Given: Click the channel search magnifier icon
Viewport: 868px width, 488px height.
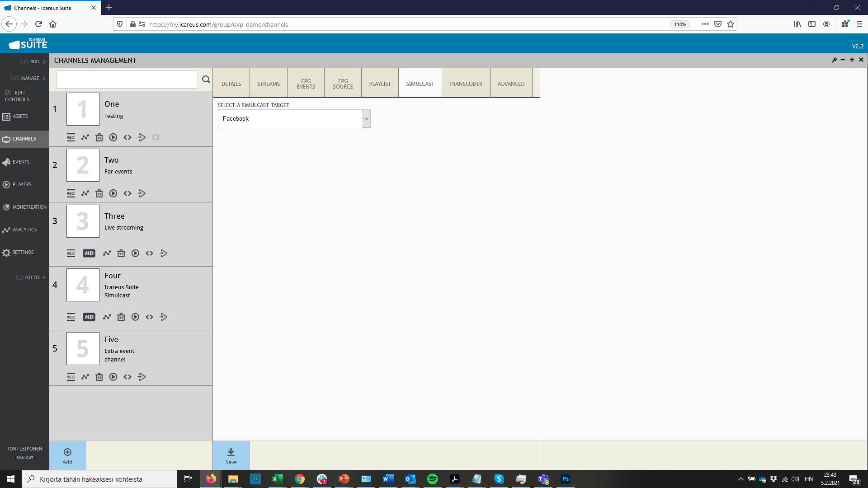Looking at the screenshot, I should coord(206,80).
